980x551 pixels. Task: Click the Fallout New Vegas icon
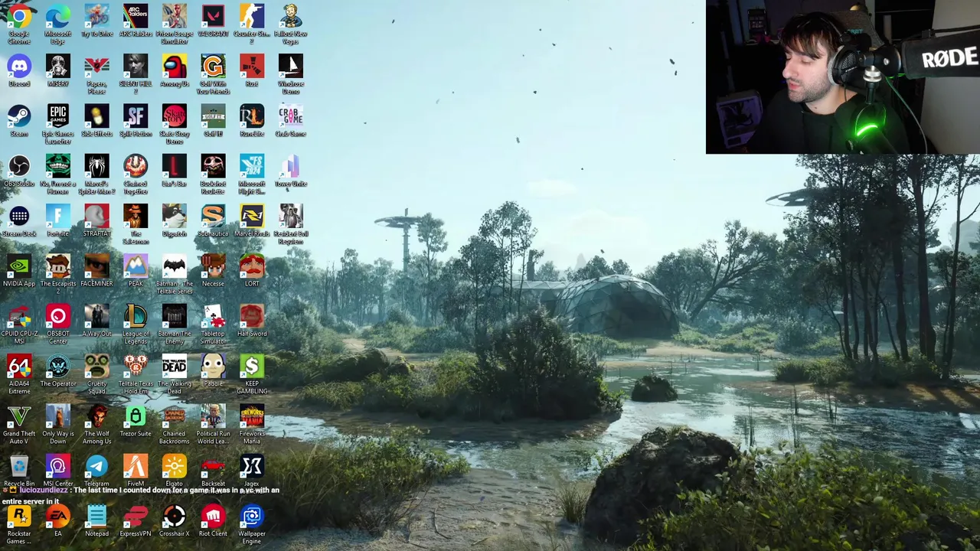291,17
